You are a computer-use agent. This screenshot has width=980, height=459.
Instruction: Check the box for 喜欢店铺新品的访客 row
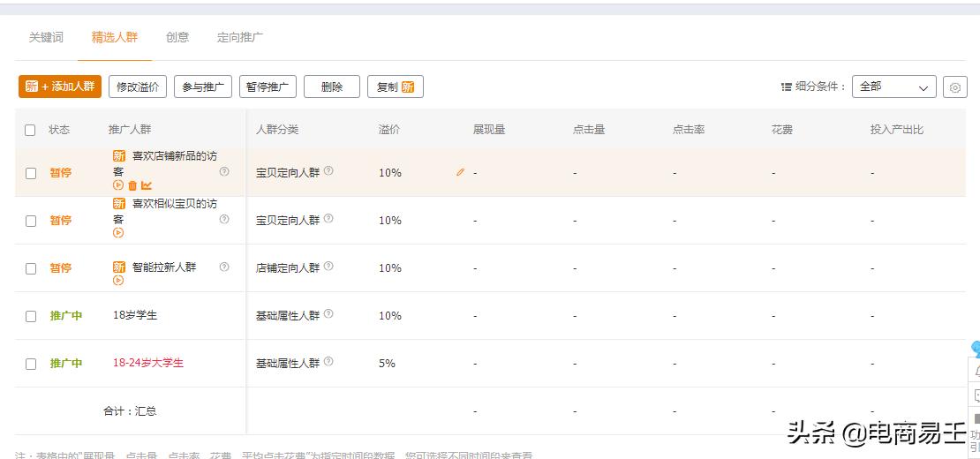point(31,173)
